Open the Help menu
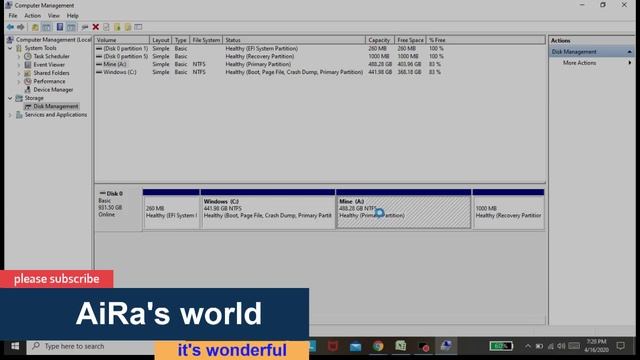Viewport: 640px width, 360px height. click(x=72, y=16)
